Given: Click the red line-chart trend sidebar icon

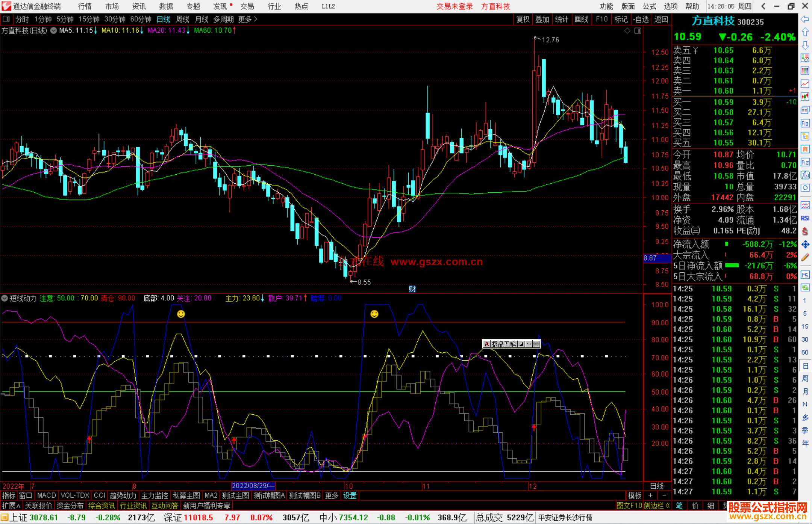Looking at the screenshot, I should point(805,83).
